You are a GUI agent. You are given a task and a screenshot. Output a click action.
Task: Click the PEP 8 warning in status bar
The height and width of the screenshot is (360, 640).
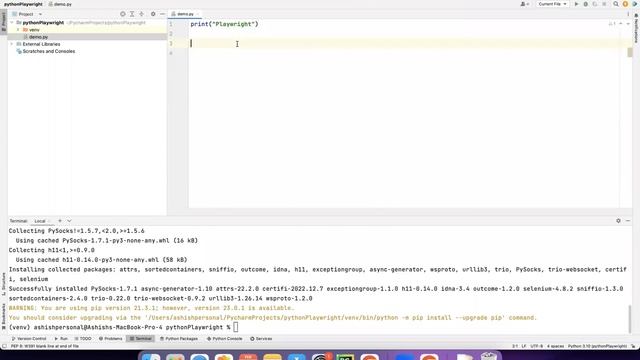[x=45, y=346]
